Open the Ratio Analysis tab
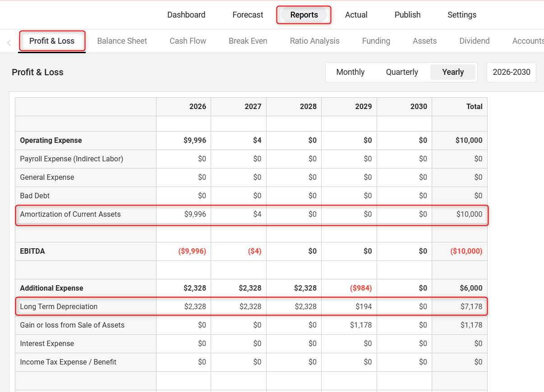 pyautogui.click(x=314, y=41)
